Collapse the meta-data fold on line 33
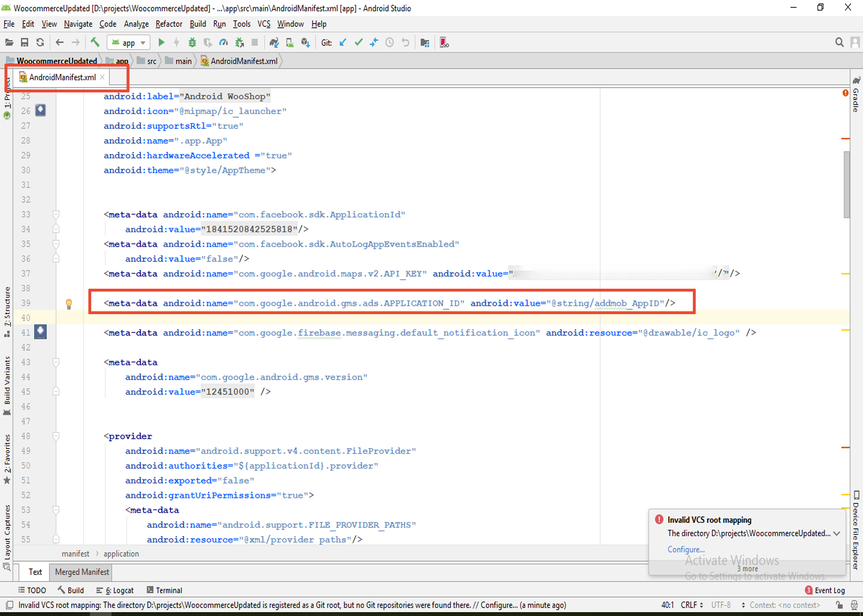863x616 pixels. click(56, 214)
